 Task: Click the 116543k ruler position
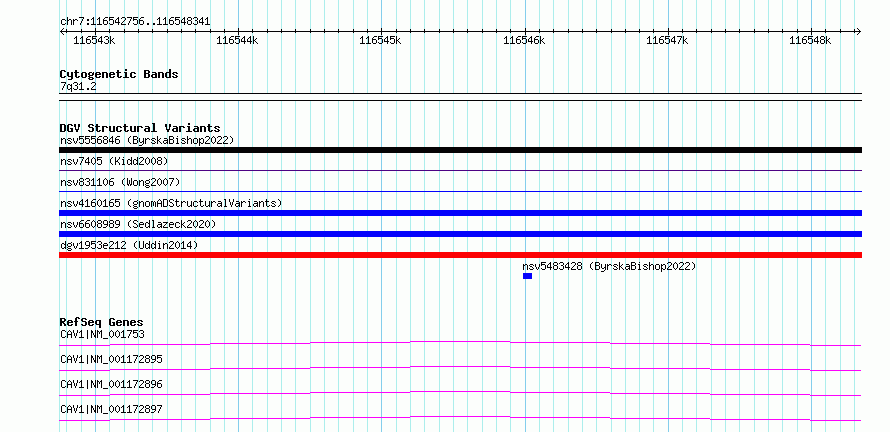pos(95,40)
